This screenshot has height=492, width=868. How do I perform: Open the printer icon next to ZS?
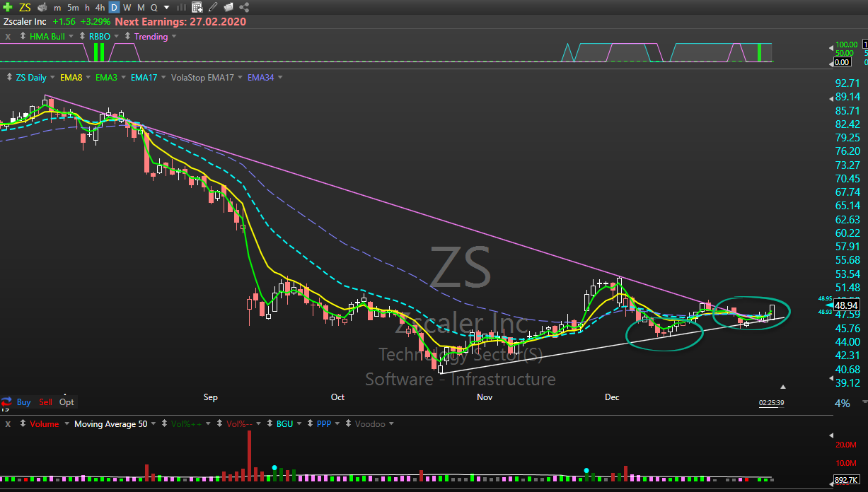click(42, 7)
